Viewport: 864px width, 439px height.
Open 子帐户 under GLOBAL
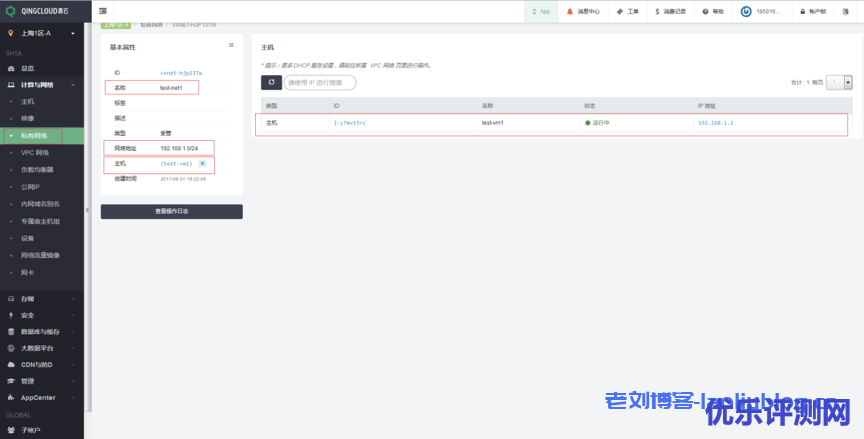click(31, 430)
